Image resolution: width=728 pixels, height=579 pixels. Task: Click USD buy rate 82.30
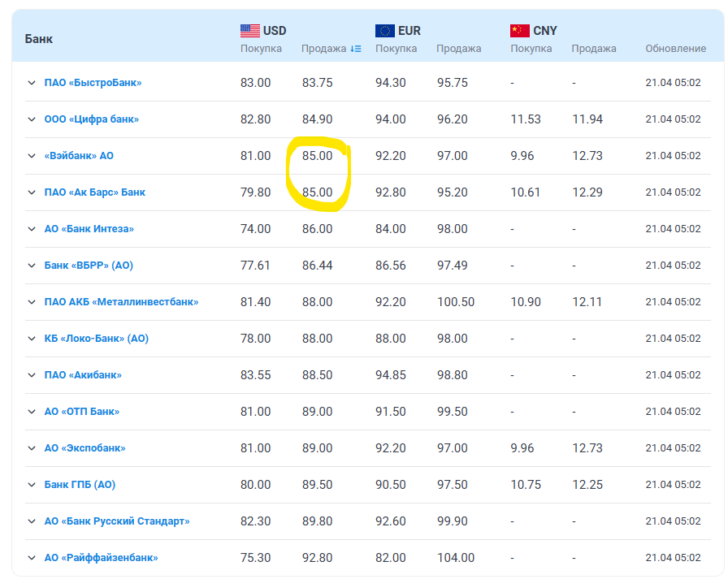[255, 521]
